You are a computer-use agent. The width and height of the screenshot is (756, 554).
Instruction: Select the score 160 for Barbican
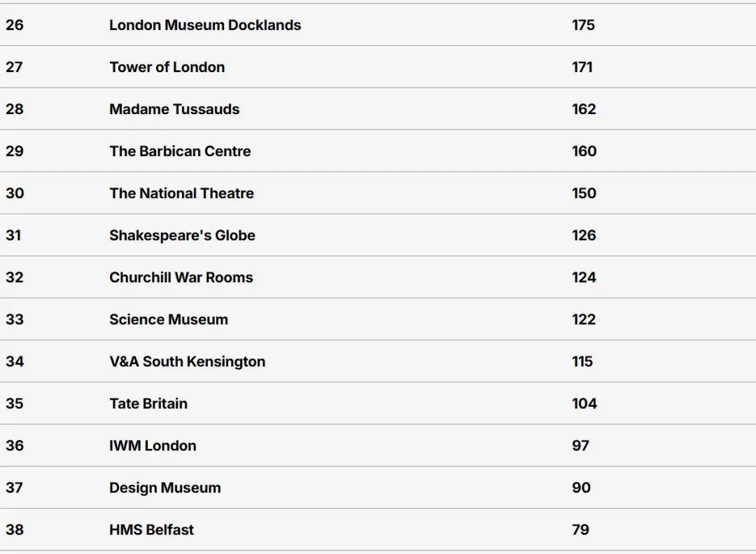pos(584,151)
